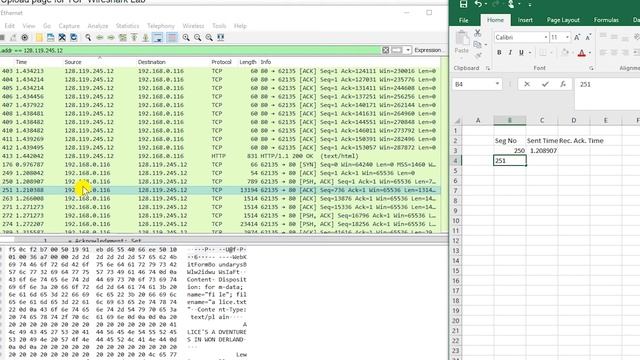Image resolution: width=640 pixels, height=360 pixels.
Task: Sort packets by Source column header
Action: pyautogui.click(x=73, y=62)
